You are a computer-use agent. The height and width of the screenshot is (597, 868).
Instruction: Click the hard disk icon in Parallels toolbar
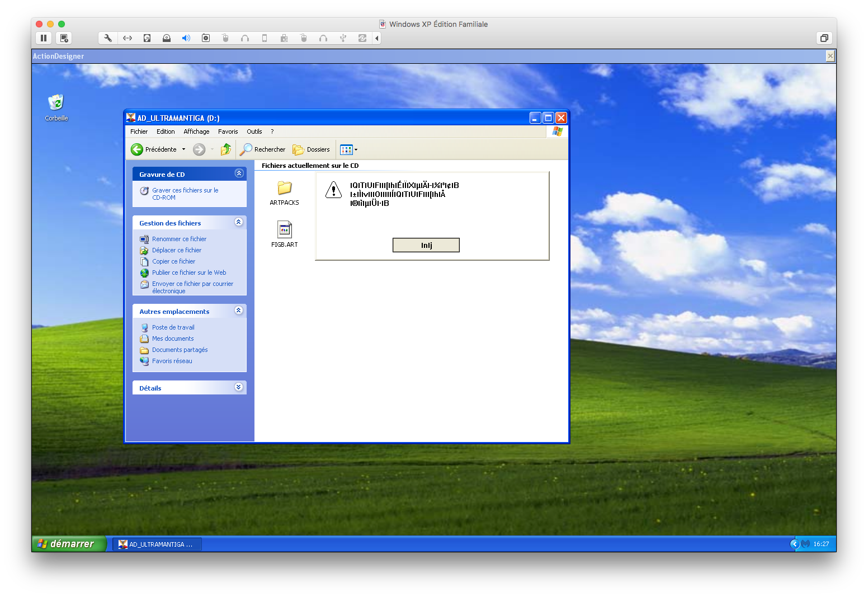[x=147, y=38]
